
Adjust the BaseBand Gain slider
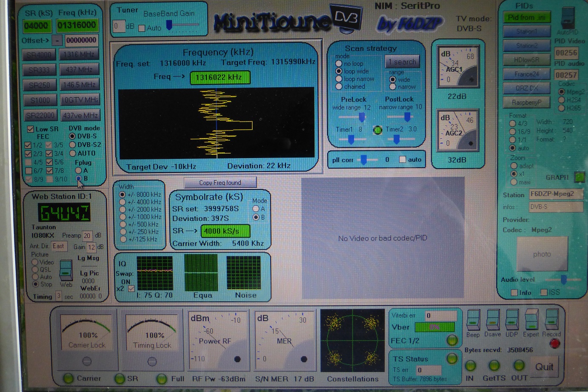[169, 26]
